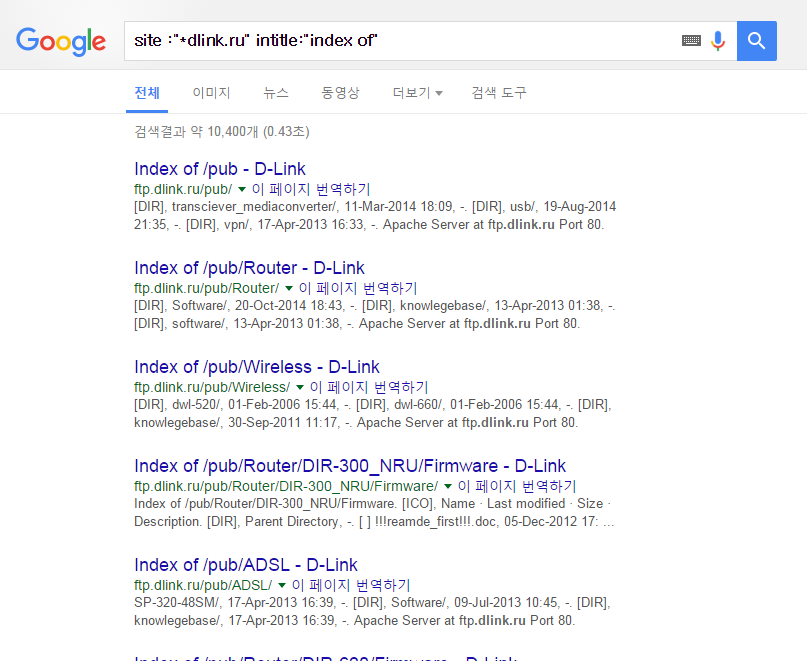Translate the ftp.dlink.ru/pub/ page via 이 페이지 번역하기

(311, 189)
